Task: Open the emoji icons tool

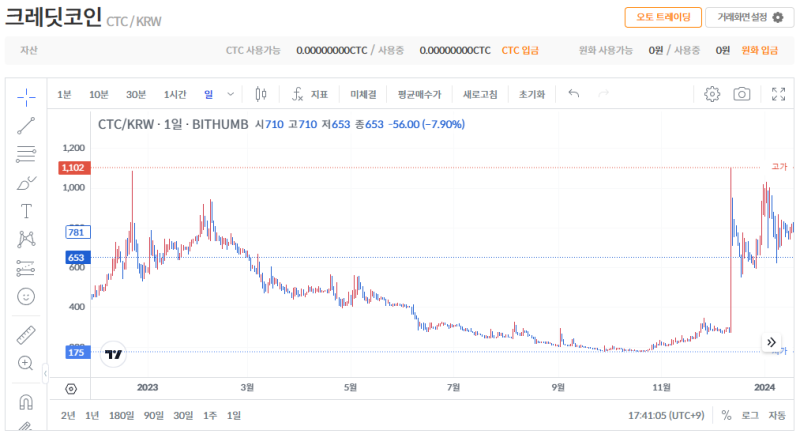Action: point(26,296)
